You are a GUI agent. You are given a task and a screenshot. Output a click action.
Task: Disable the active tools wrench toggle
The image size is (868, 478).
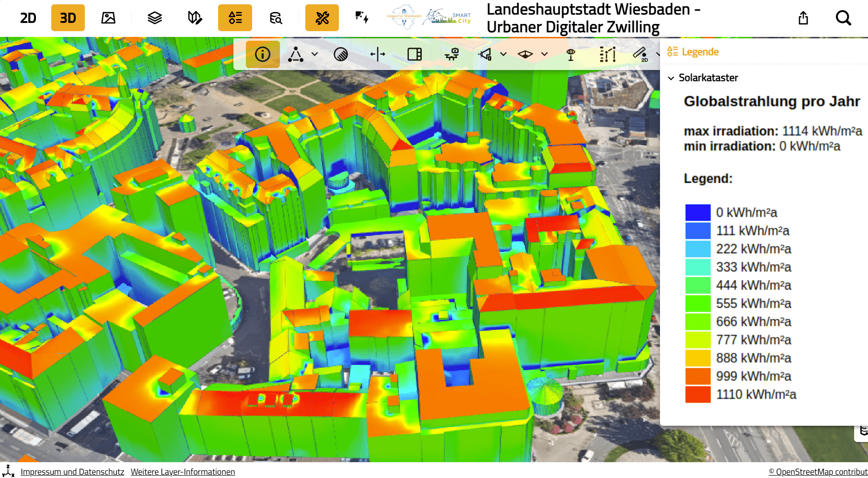tap(322, 17)
